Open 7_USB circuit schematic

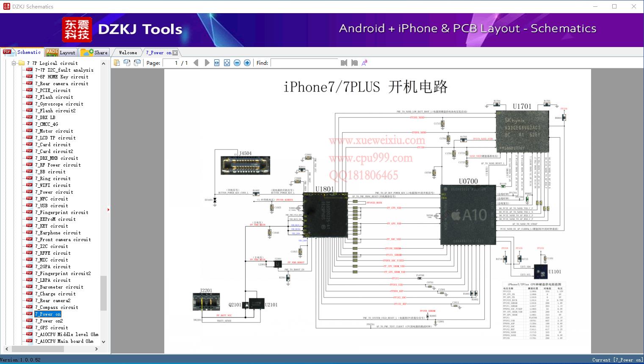pos(52,206)
